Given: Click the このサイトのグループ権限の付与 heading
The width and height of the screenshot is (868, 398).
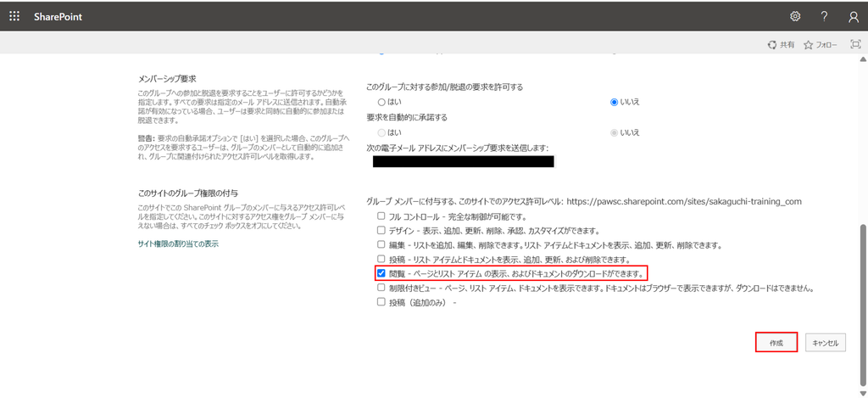Looking at the screenshot, I should click(x=188, y=193).
